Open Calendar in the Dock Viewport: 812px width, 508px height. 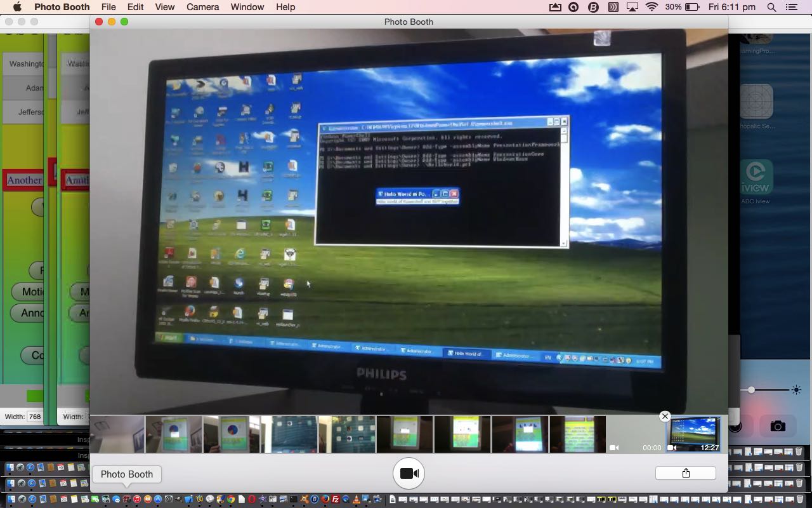tap(63, 499)
